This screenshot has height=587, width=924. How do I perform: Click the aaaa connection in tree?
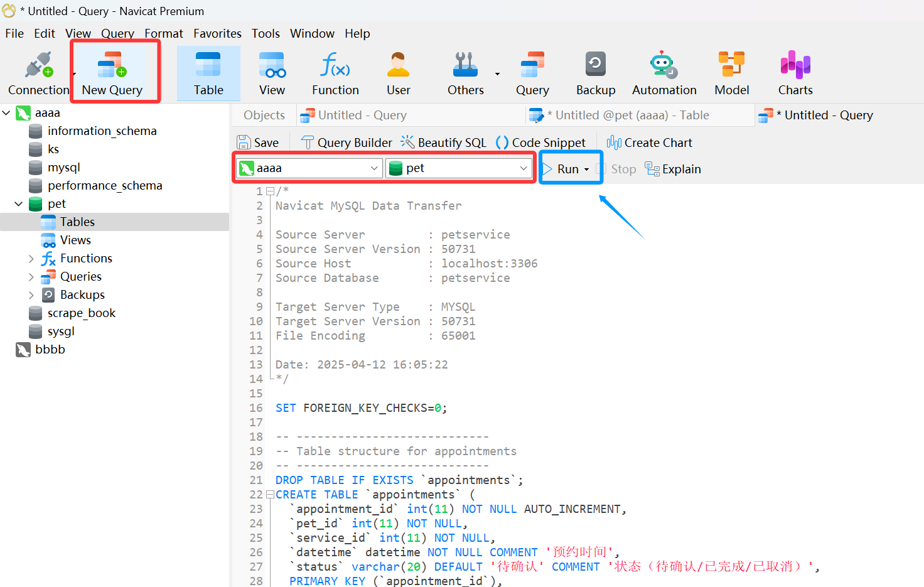(x=47, y=113)
